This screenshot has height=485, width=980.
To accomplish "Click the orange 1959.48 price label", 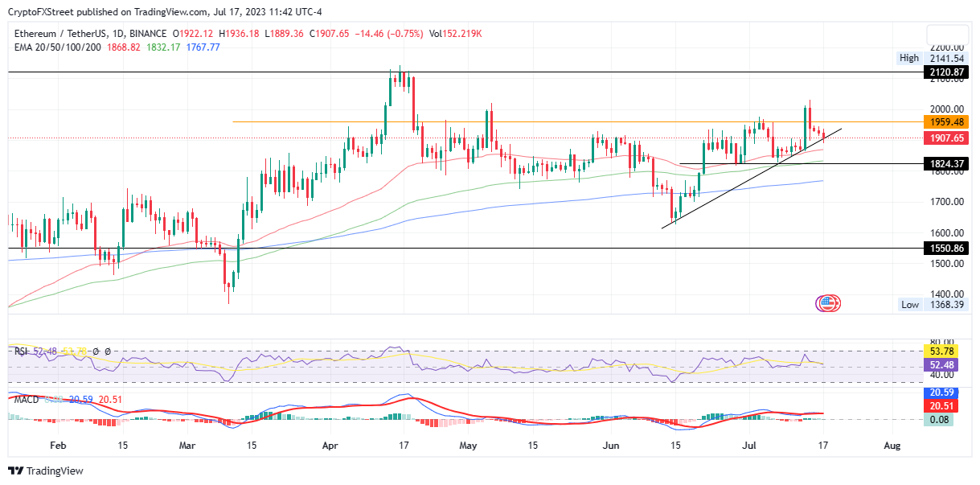I will [945, 122].
